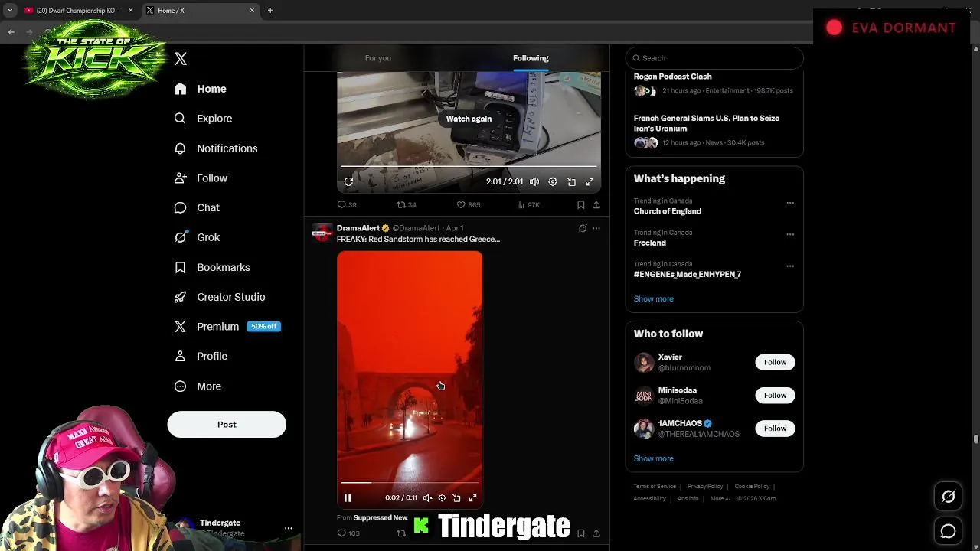Pause the red sandstorm video
The width and height of the screenshot is (980, 551).
pyautogui.click(x=348, y=498)
